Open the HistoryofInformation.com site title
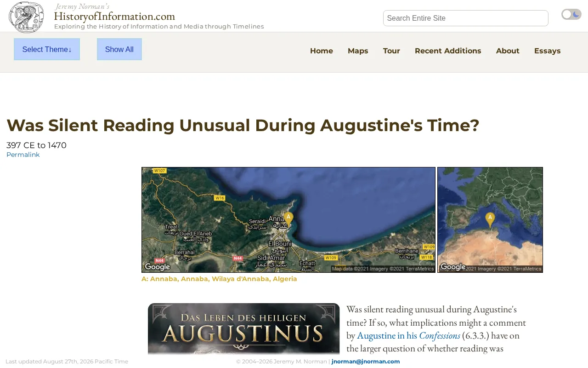 click(x=114, y=16)
